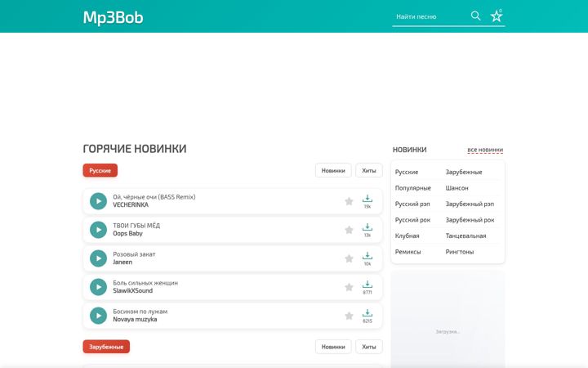The image size is (588, 368).
Task: Click artist name 'Oops Baby'
Action: click(128, 233)
